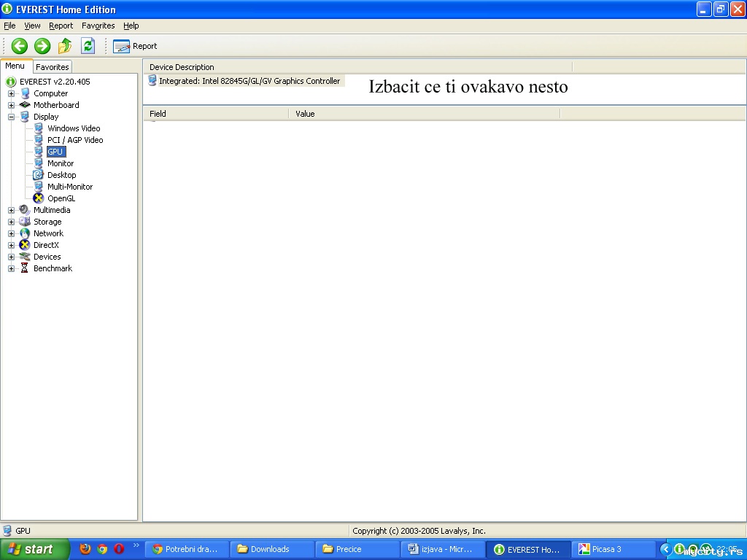Viewport: 747px width, 560px height.
Task: Click the Refresh toolbar icon
Action: 88,46
